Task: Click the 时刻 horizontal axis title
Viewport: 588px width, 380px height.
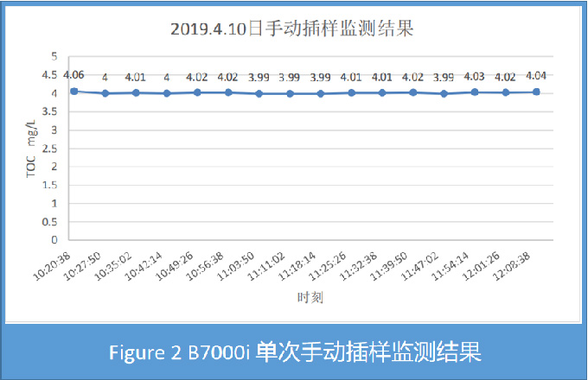Action: tap(310, 298)
